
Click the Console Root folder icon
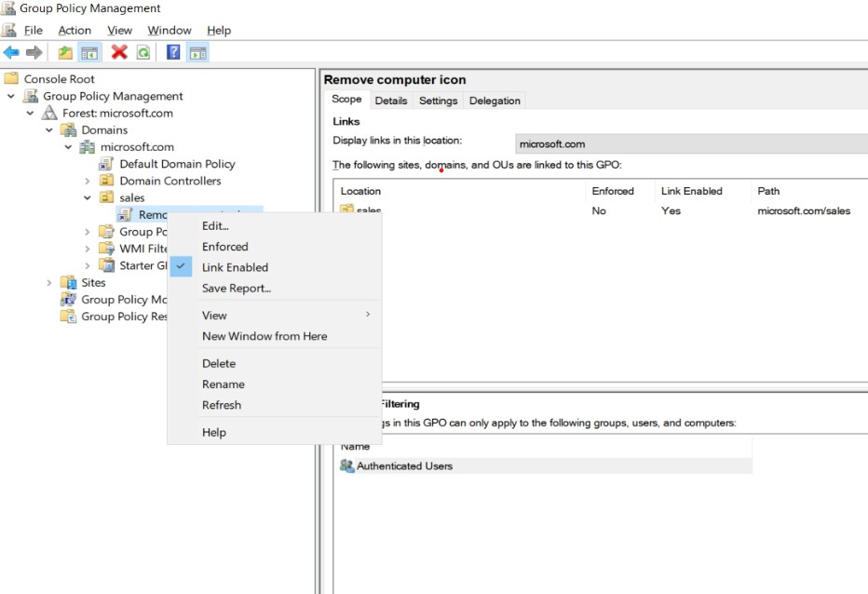coord(11,78)
